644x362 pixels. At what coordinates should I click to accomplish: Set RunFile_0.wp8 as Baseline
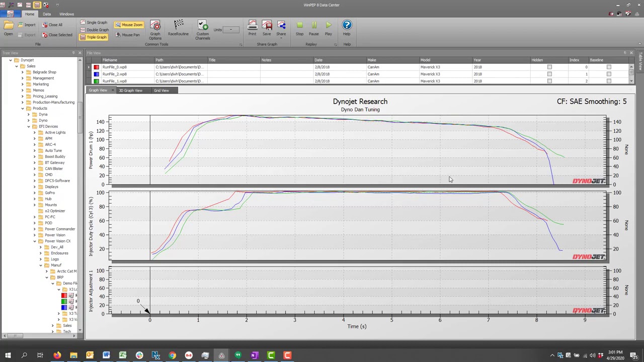pos(609,67)
